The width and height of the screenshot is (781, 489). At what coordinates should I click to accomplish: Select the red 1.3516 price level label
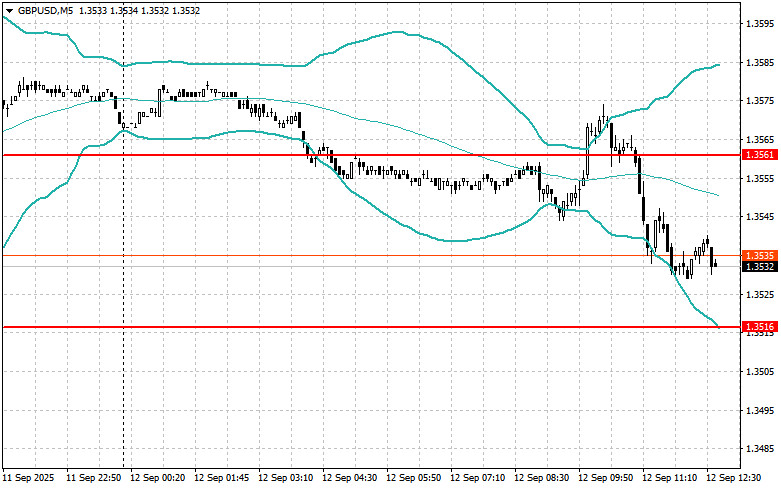[x=760, y=327]
